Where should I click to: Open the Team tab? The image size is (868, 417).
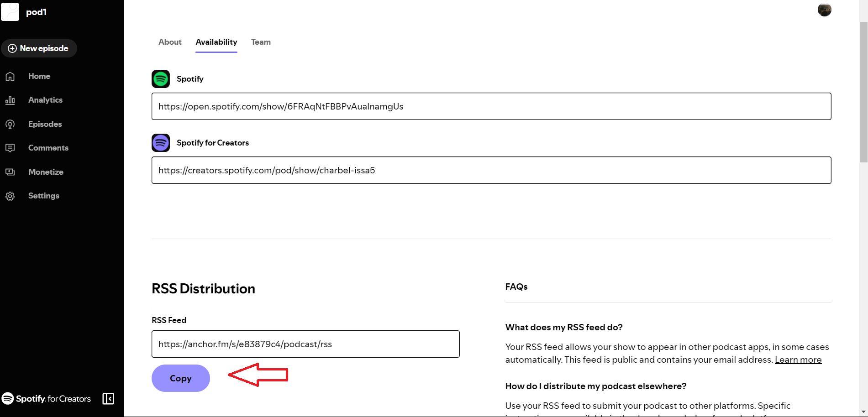261,42
